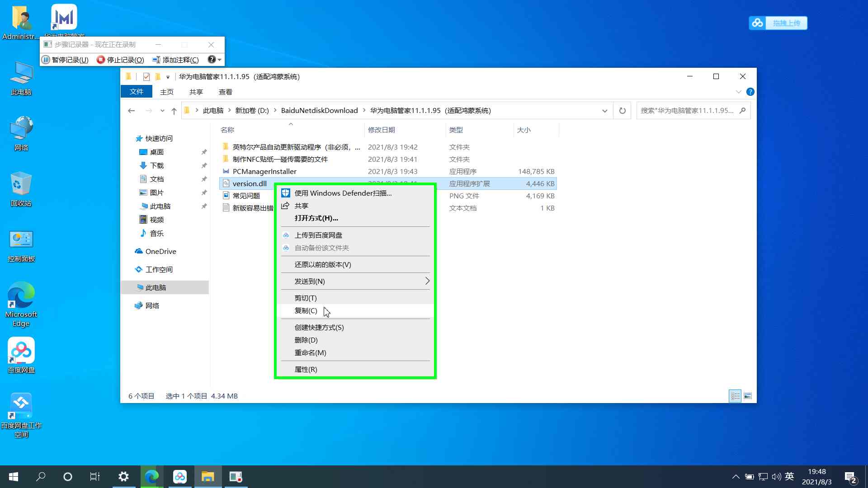Open Quick Access Toolbar customization dropdown
Image resolution: width=868 pixels, height=488 pixels.
click(x=168, y=76)
